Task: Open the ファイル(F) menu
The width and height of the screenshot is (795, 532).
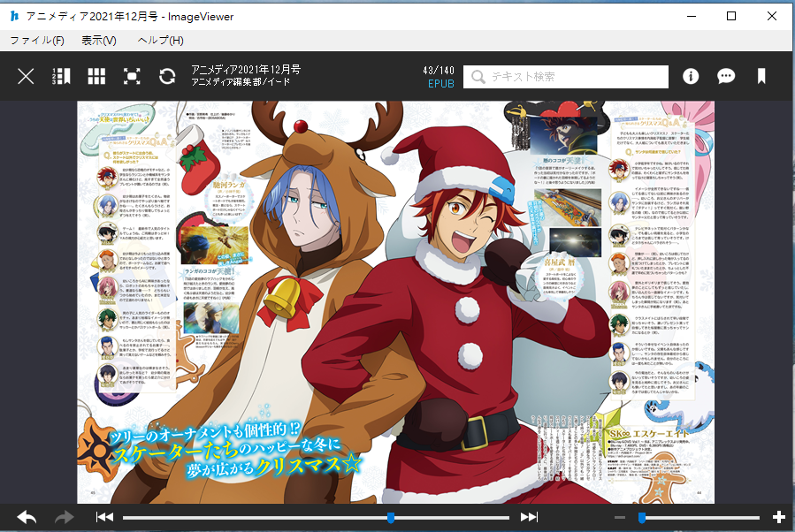Action: [37, 41]
